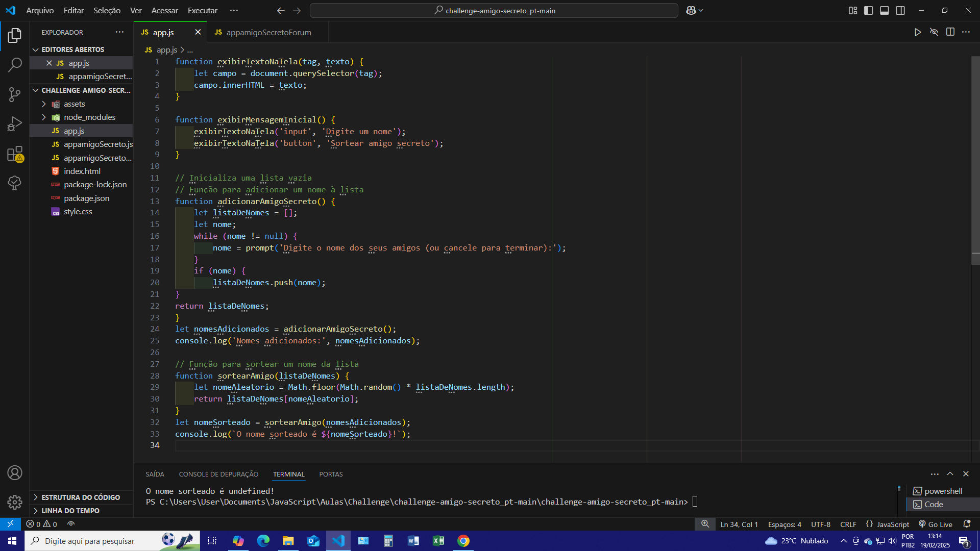Switch to Saída panel tab
Screen dimensions: 980x551
155,474
